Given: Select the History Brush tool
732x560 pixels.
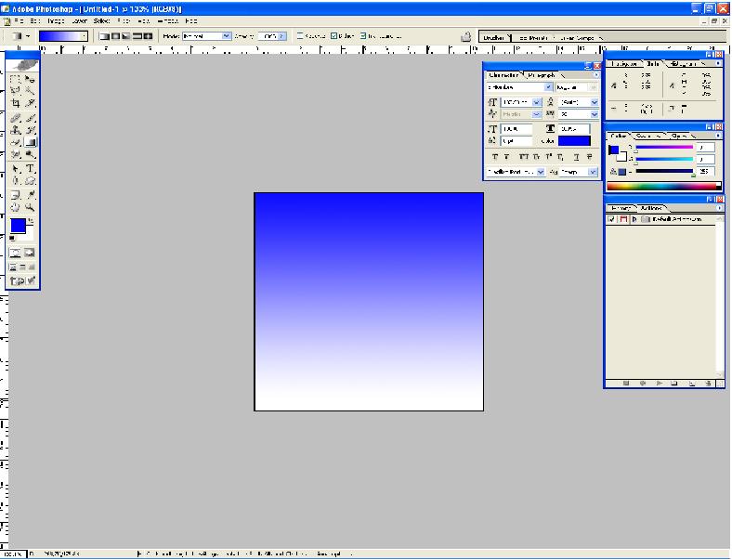Looking at the screenshot, I should (30, 130).
